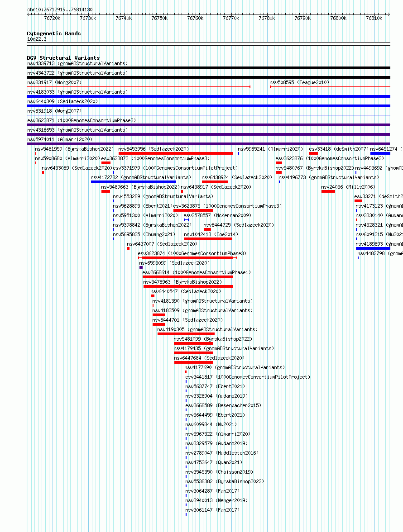The height and width of the screenshot is (532, 403).
Task: Click nsv5480767 (ByrskaBishop2022) label
Action: pos(315,168)
